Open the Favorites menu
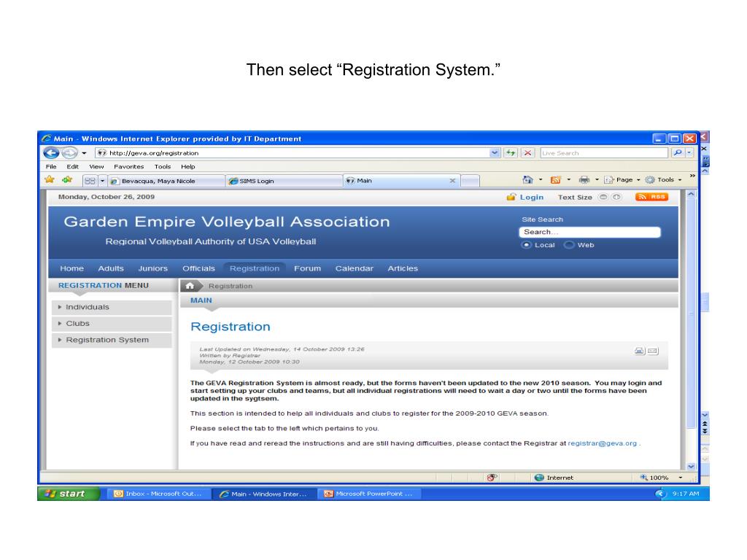The height and width of the screenshot is (560, 747). [x=128, y=167]
